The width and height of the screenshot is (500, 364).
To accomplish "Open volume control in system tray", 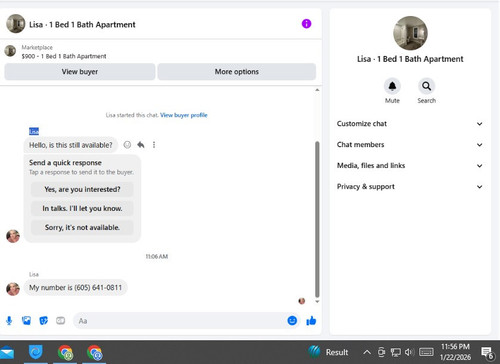I will [x=409, y=352].
